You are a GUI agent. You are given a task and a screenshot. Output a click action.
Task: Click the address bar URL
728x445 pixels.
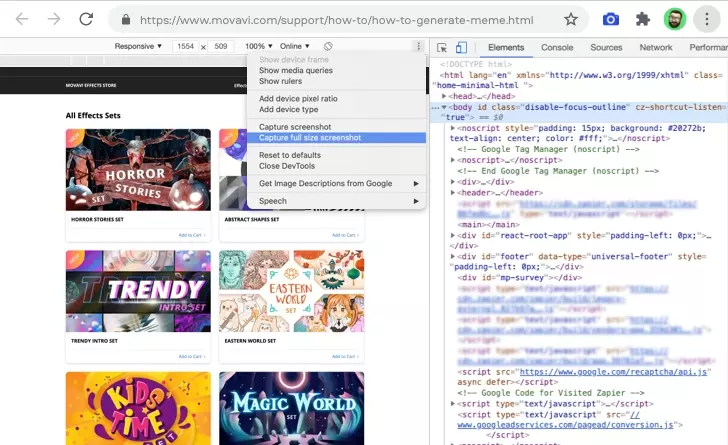tap(337, 20)
